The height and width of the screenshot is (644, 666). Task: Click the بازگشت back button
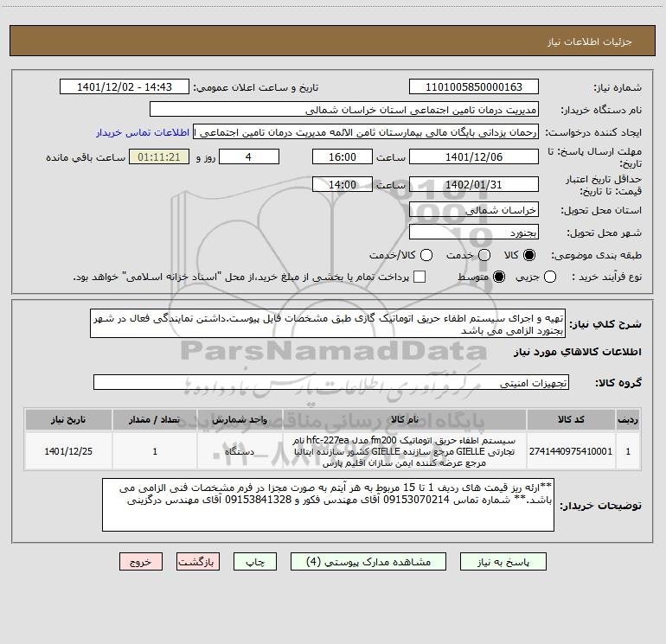pyautogui.click(x=198, y=562)
